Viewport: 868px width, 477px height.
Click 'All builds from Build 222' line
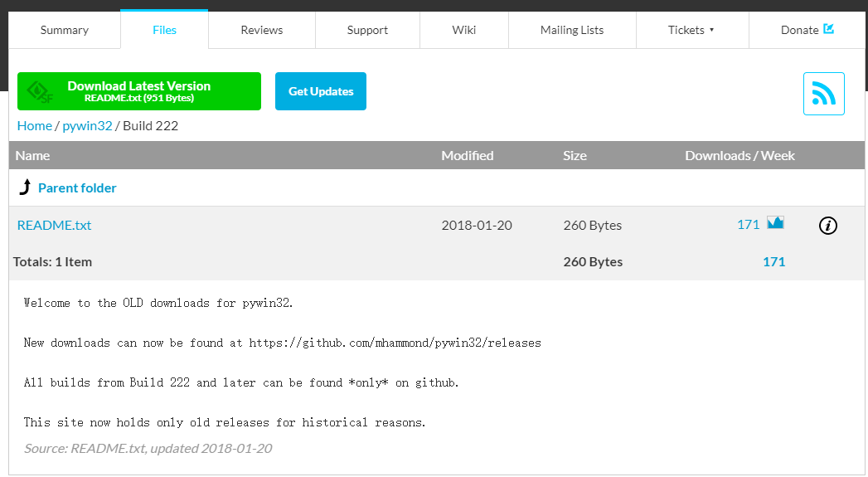241,382
